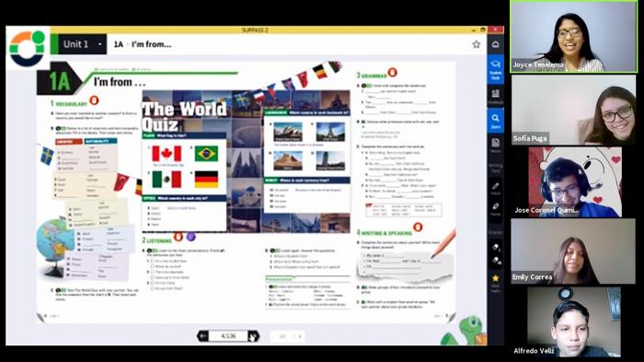
Task: Go to the next page arrow
Action: (253, 336)
